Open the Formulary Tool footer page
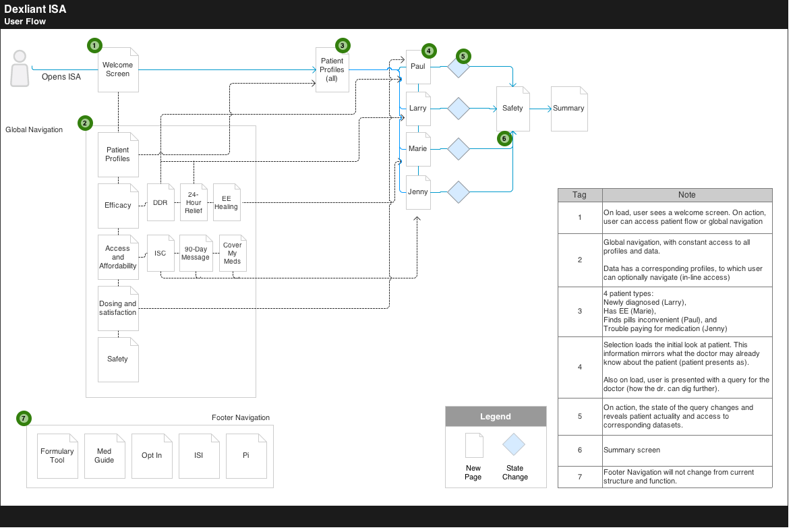The height and width of the screenshot is (532, 793). coord(58,456)
